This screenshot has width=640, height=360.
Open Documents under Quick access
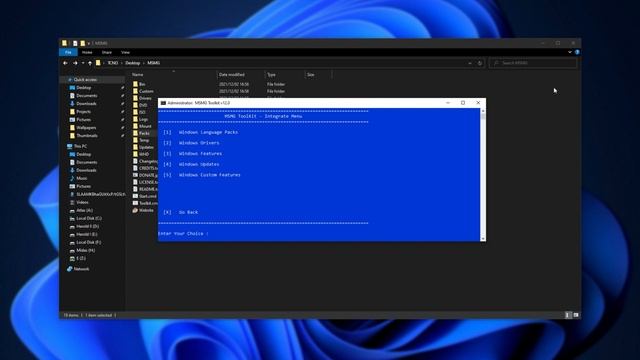[87, 96]
